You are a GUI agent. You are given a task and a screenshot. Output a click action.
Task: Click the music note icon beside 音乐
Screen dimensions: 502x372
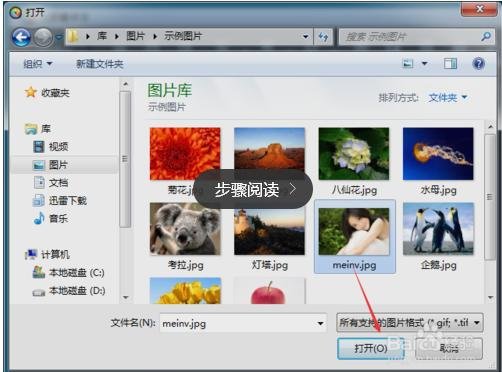pyautogui.click(x=39, y=218)
